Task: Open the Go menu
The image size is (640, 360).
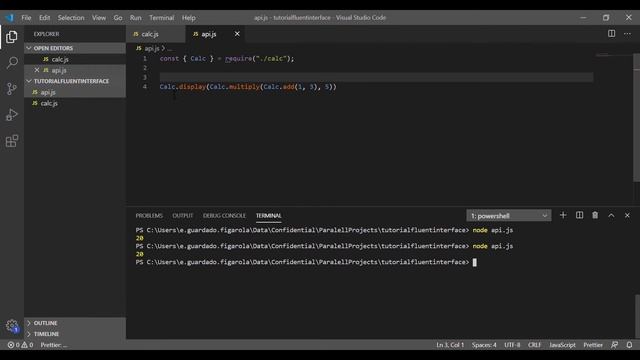Action: click(x=118, y=18)
